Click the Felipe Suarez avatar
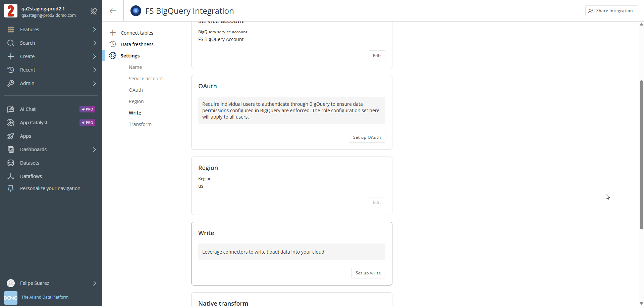Screen dimensions: 644x306 point(11,283)
